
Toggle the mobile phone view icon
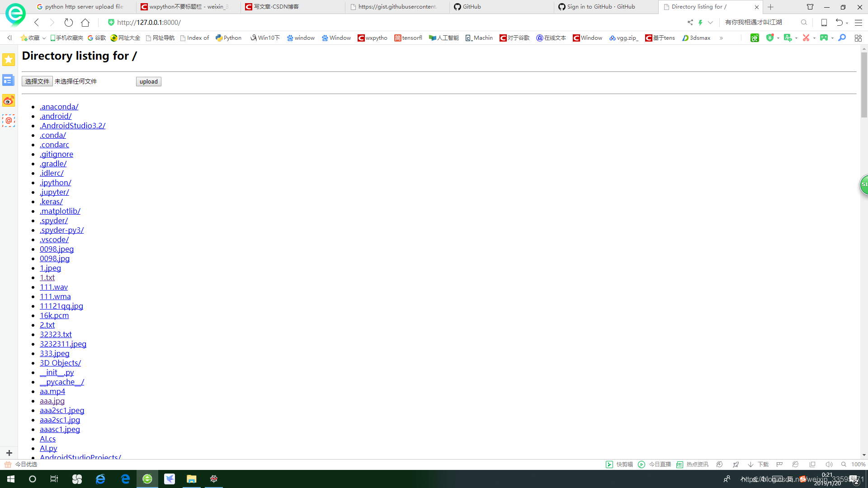pyautogui.click(x=824, y=22)
